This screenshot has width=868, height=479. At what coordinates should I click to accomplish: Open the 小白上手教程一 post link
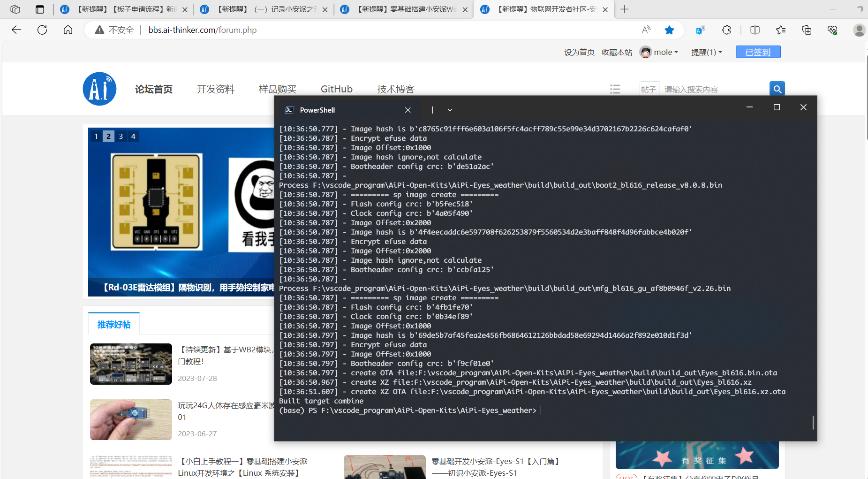pyautogui.click(x=243, y=467)
